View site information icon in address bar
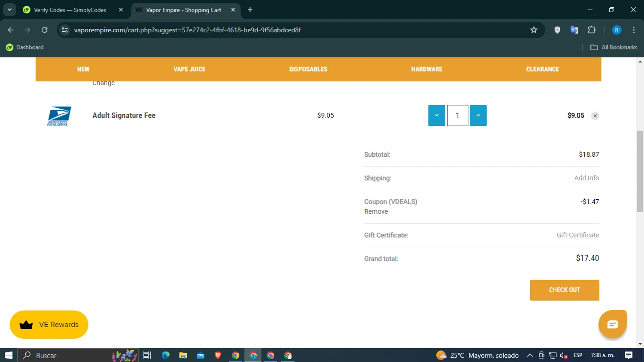This screenshot has height=362, width=644. point(65,30)
